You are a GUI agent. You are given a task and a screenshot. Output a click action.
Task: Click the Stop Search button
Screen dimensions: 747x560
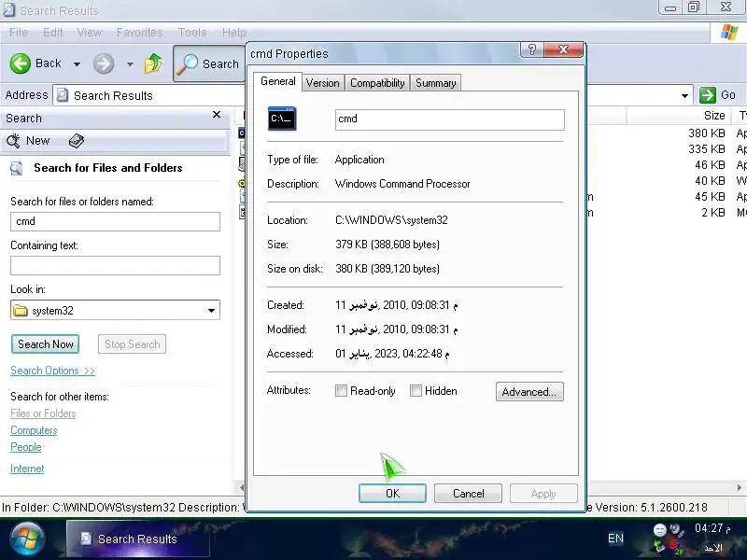point(132,343)
